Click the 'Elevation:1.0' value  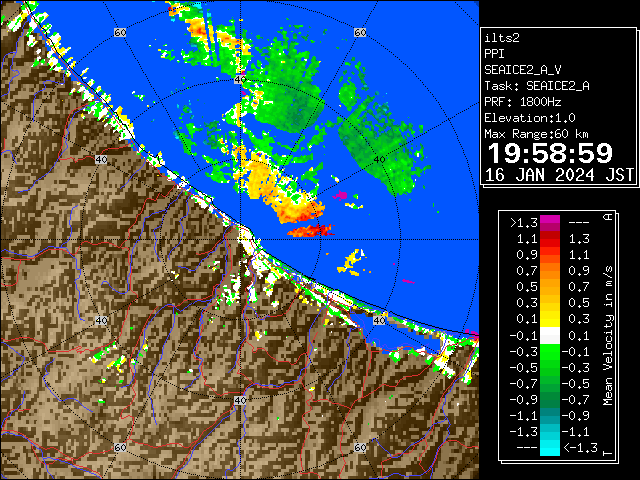[x=530, y=118]
